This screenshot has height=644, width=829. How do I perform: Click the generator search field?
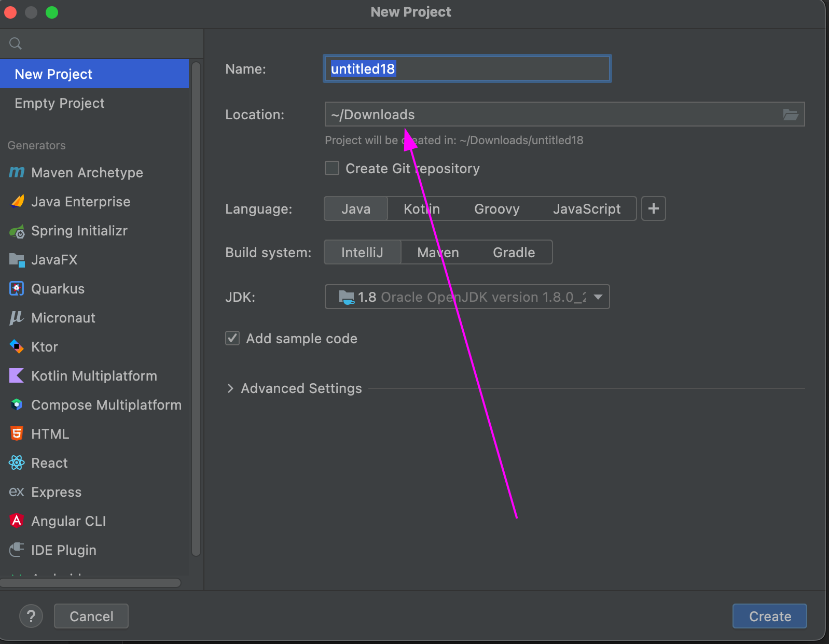(x=102, y=44)
